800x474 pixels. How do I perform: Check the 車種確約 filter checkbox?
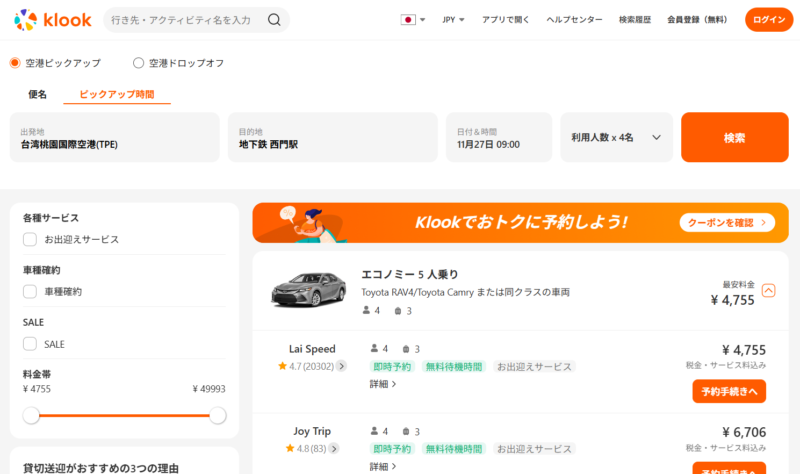click(x=30, y=292)
